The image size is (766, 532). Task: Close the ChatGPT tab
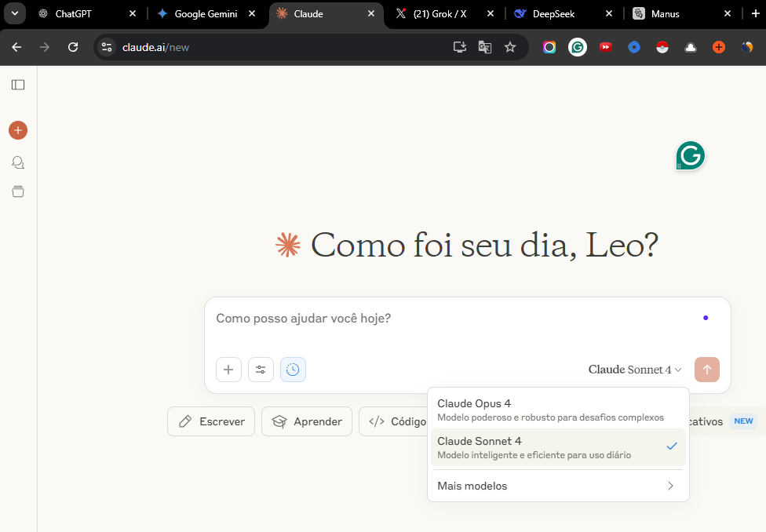(x=133, y=13)
